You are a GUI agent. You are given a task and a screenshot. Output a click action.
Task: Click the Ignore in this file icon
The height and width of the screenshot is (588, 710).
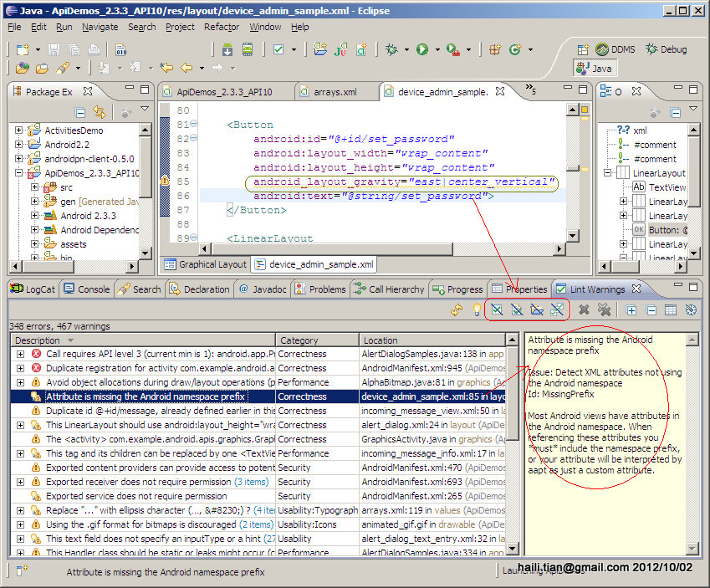tap(517, 309)
